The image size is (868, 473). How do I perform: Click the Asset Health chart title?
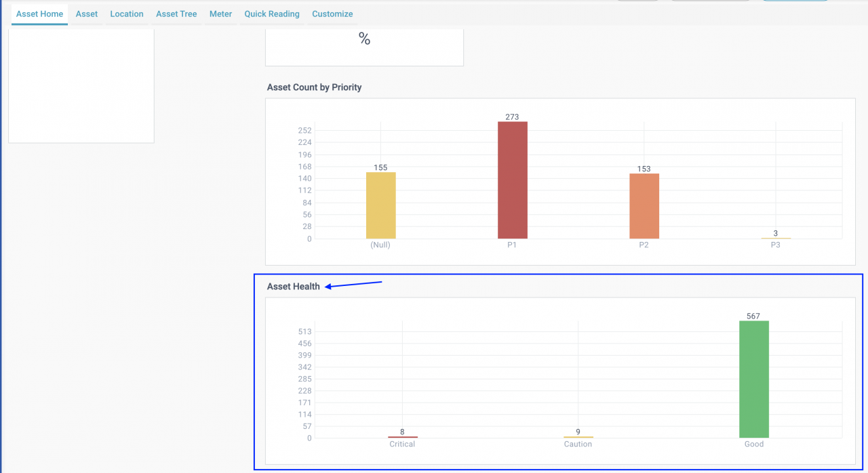[294, 287]
